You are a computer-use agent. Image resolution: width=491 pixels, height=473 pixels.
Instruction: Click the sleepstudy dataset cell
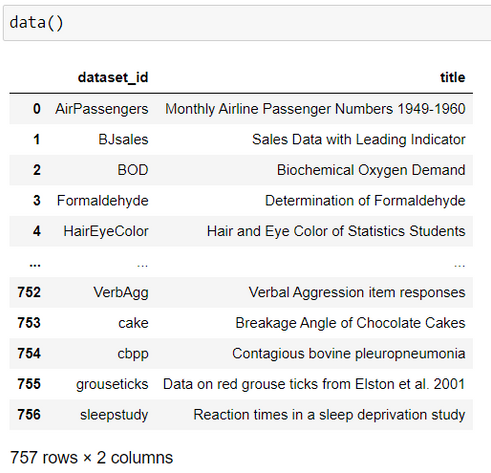pos(114,415)
